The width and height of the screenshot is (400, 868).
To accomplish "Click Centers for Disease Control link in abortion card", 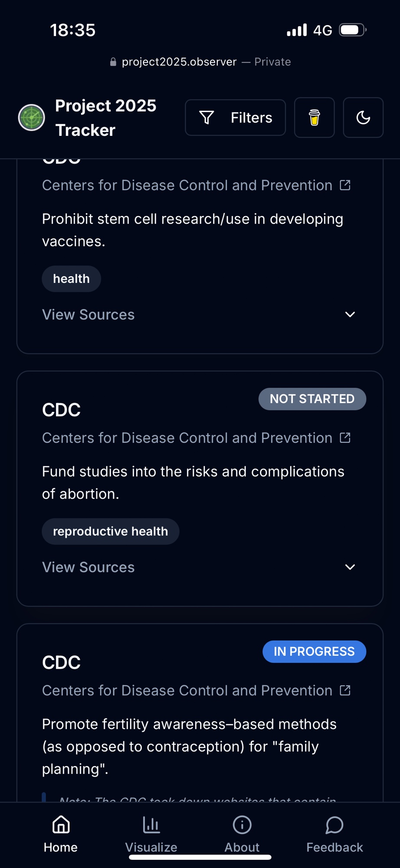I will (187, 438).
